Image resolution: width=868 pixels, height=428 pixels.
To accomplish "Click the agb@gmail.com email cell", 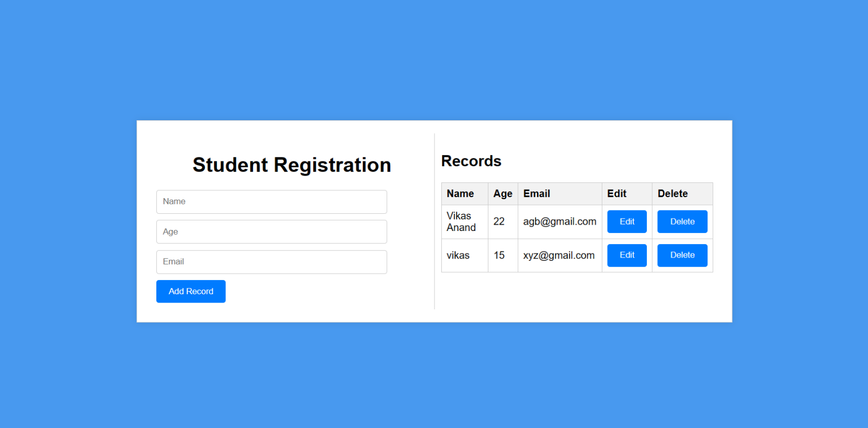I will [559, 222].
